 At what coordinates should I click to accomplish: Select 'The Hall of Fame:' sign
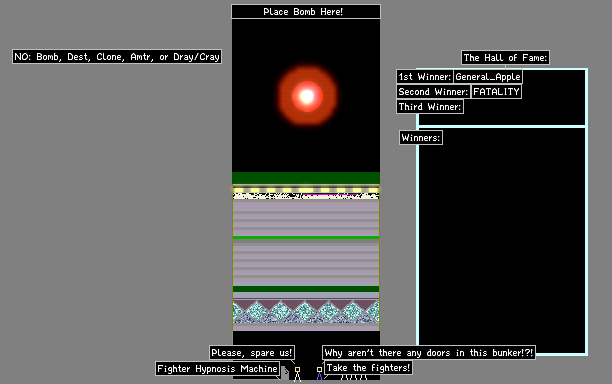pyautogui.click(x=505, y=58)
